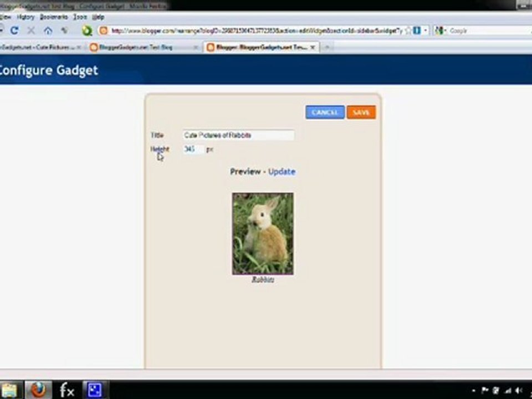Click the rabbit preview image
Image resolution: width=532 pixels, height=399 pixels.
coord(263,234)
